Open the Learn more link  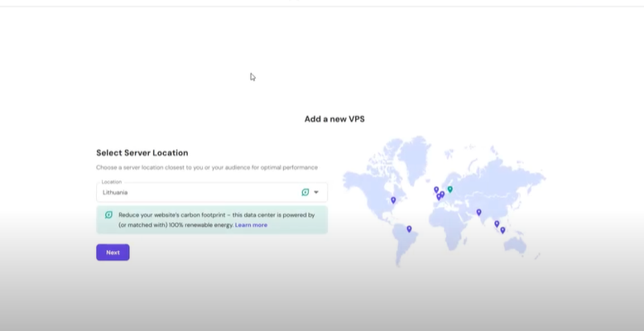[252, 225]
